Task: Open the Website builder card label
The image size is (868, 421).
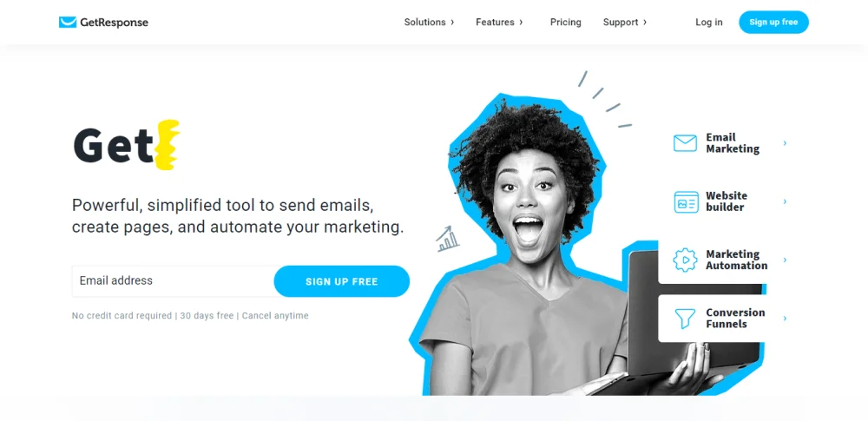Action: point(727,201)
